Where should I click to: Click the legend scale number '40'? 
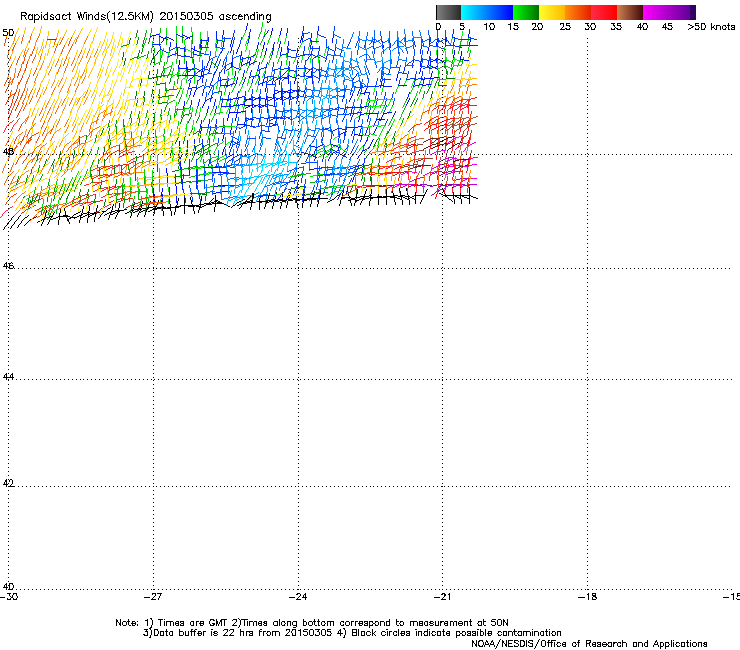(x=642, y=27)
